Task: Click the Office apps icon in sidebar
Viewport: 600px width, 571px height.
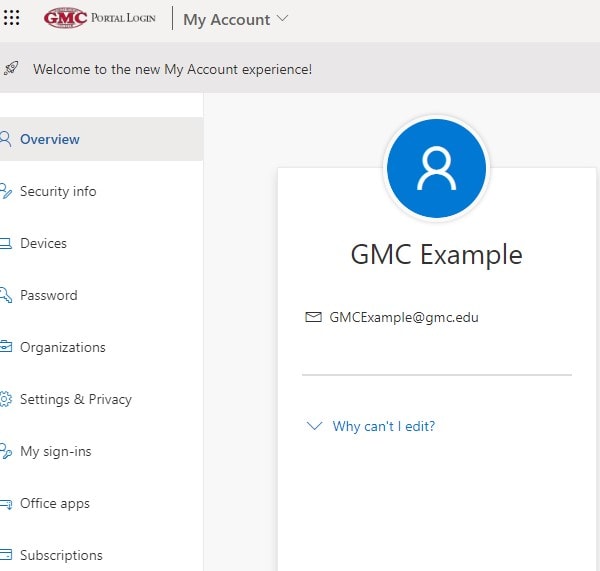Action: coord(5,503)
